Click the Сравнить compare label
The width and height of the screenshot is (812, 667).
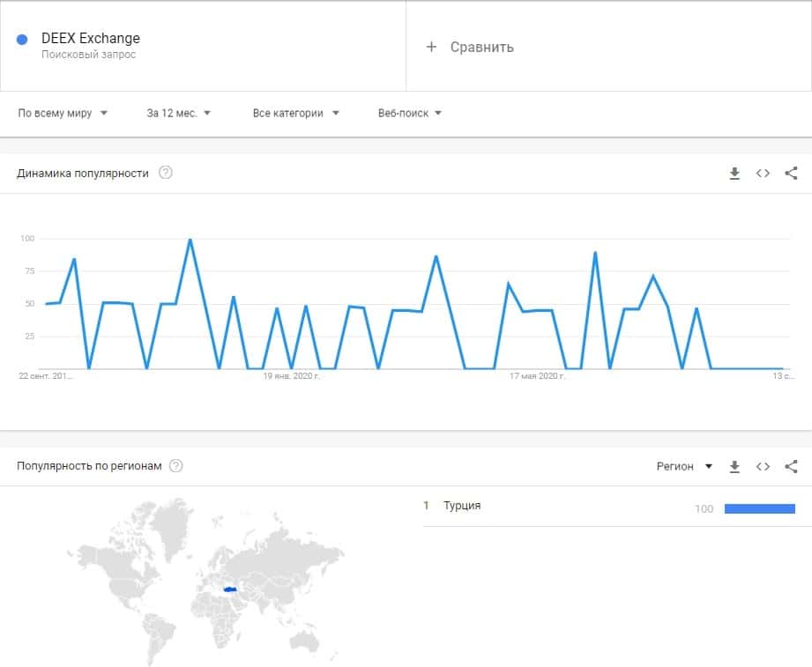[481, 47]
